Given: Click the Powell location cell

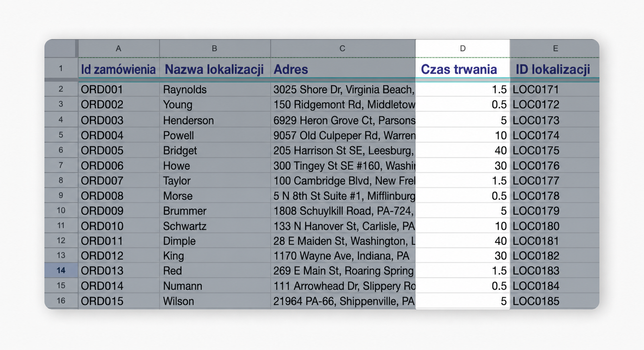Looking at the screenshot, I should (215, 135).
